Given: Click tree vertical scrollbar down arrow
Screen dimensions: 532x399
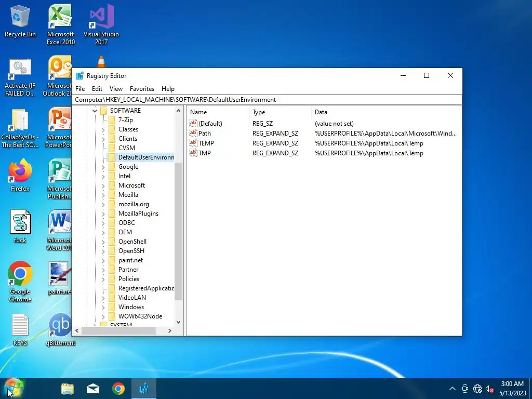Looking at the screenshot, I should [179, 322].
